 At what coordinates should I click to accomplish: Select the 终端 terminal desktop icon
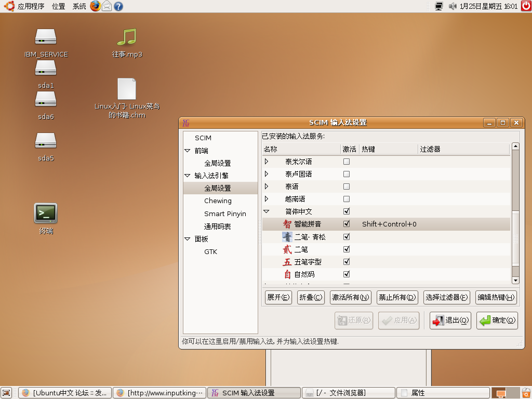[46, 213]
